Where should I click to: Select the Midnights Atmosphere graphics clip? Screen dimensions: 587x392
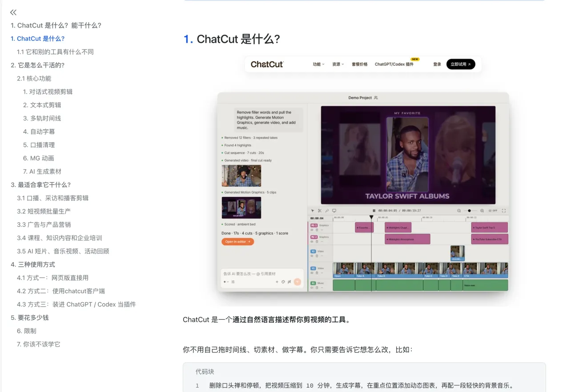tap(407, 239)
